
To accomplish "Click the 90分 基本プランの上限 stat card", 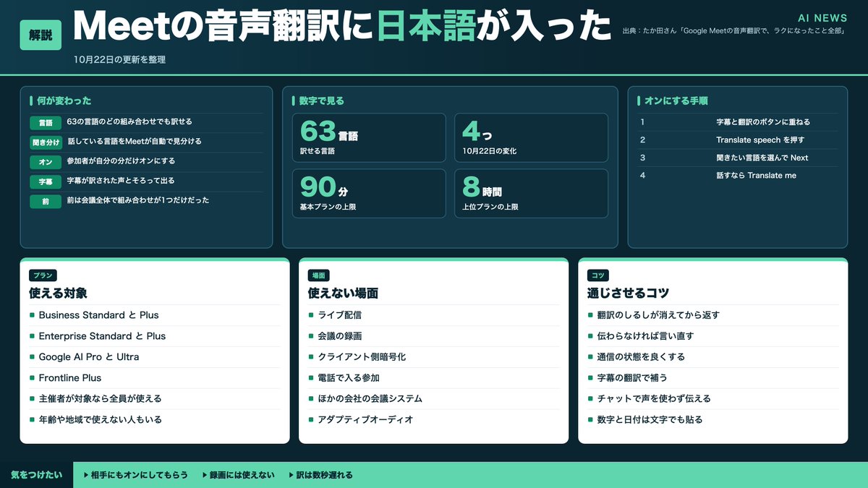I will tap(369, 194).
